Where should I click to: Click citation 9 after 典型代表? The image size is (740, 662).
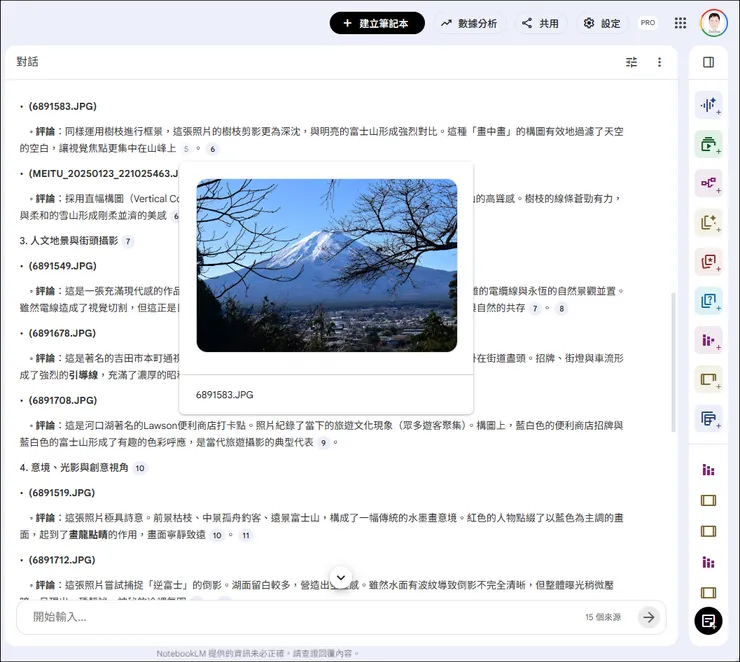click(x=323, y=443)
